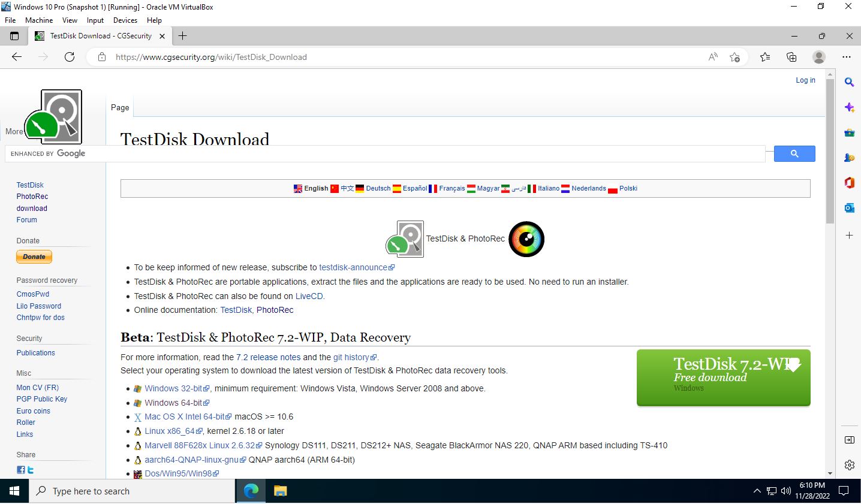The width and height of the screenshot is (861, 504).
Task: Open the VirtualBox Devices menu
Action: [x=125, y=20]
